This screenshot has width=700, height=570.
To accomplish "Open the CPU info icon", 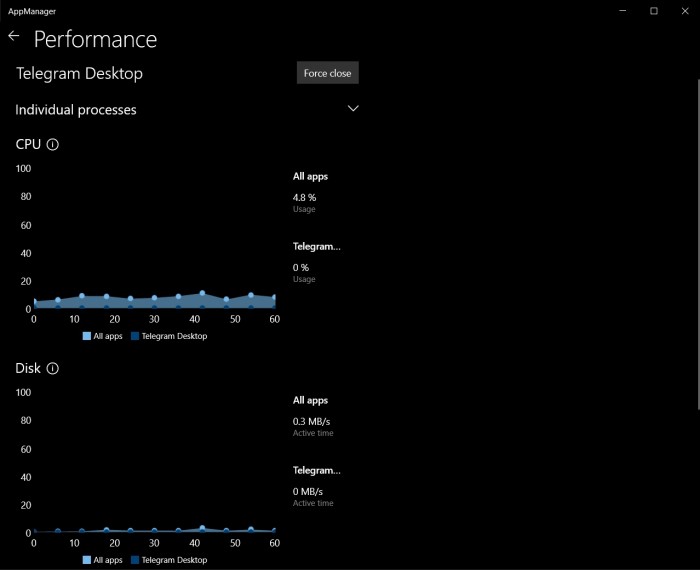I will (53, 145).
